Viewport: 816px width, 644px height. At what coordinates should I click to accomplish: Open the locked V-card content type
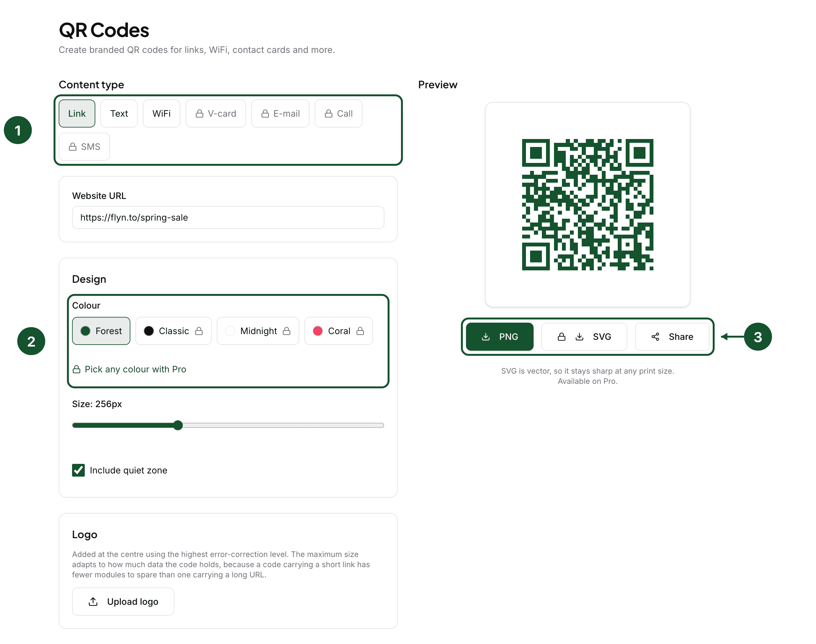tap(215, 113)
